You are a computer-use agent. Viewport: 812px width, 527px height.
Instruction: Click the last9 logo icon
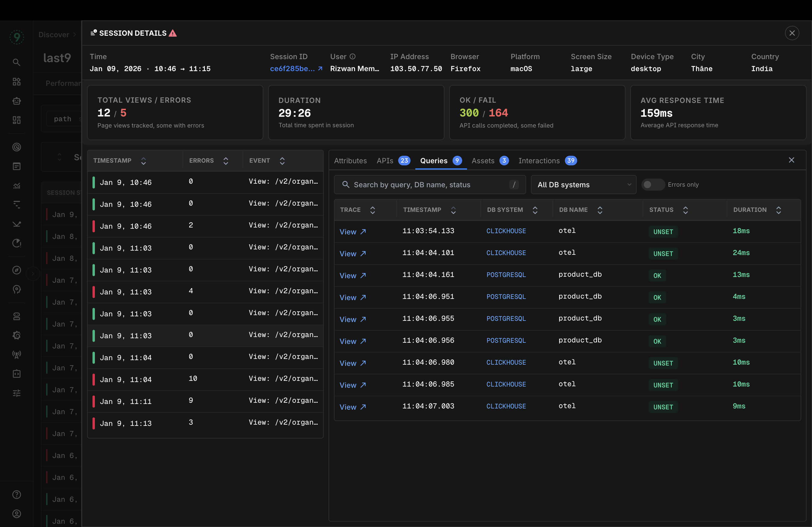17,37
